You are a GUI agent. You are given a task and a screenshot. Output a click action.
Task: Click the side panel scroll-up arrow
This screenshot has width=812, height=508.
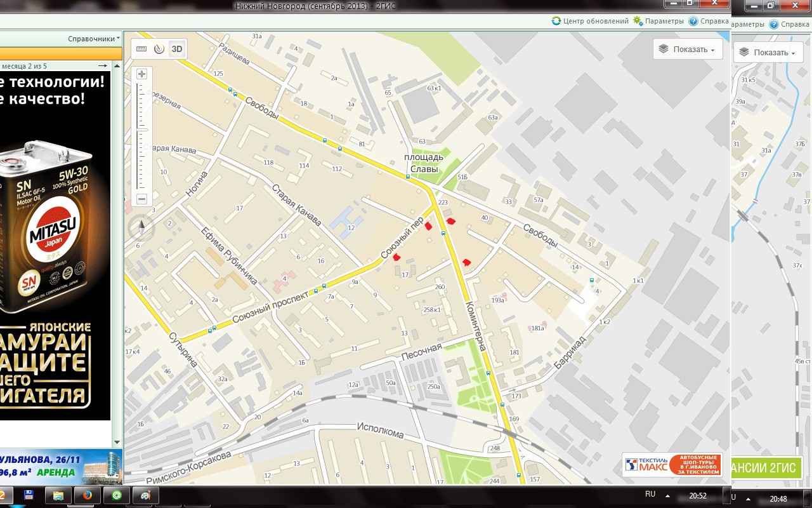[117, 66]
